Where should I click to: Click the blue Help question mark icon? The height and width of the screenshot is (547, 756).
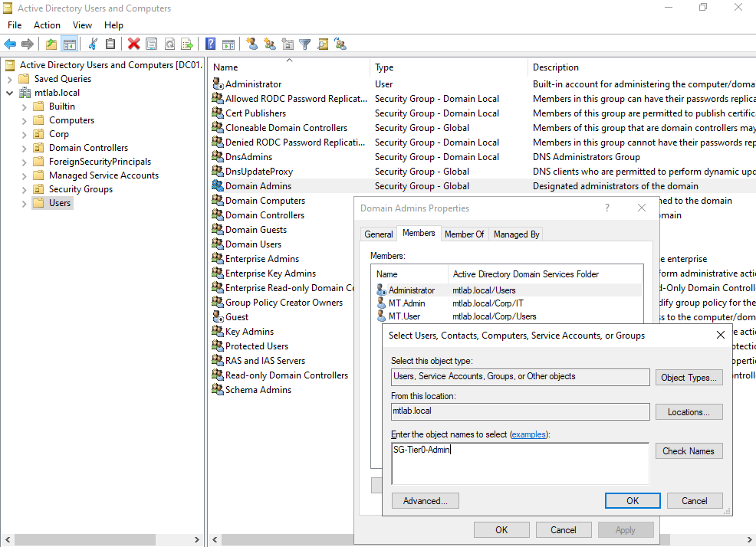[x=210, y=44]
